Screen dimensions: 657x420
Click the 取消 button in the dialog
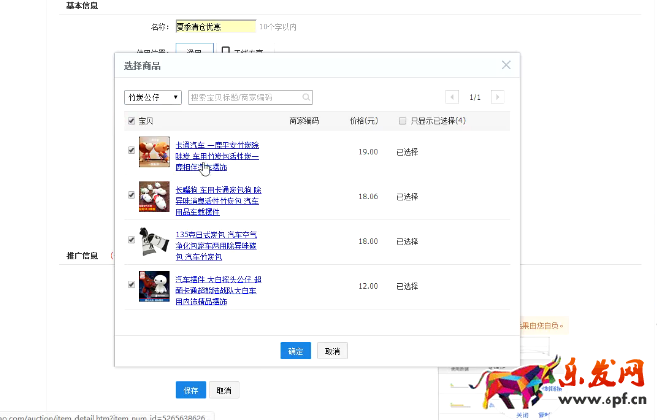click(331, 351)
